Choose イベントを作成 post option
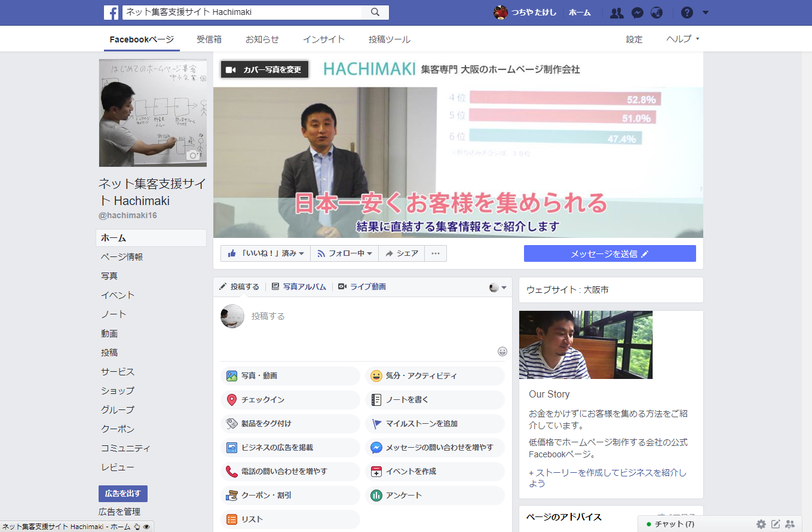 pyautogui.click(x=435, y=472)
